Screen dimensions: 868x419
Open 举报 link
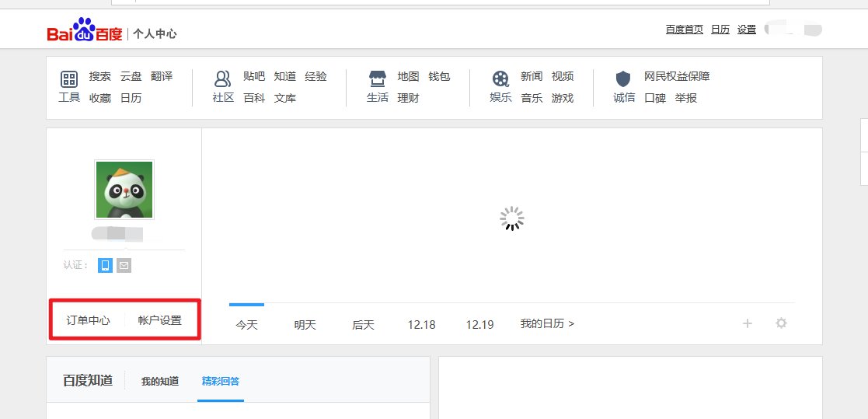[x=686, y=98]
